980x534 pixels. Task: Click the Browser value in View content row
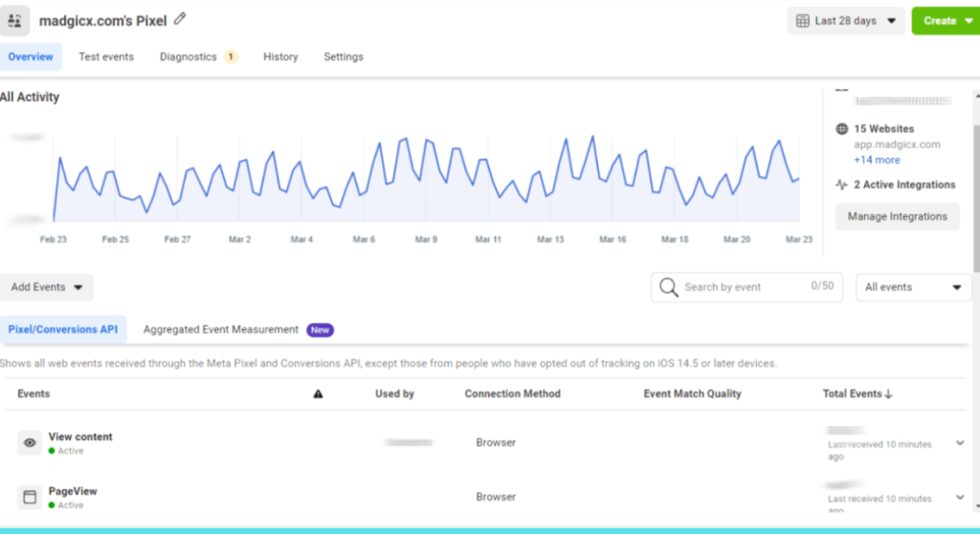496,443
